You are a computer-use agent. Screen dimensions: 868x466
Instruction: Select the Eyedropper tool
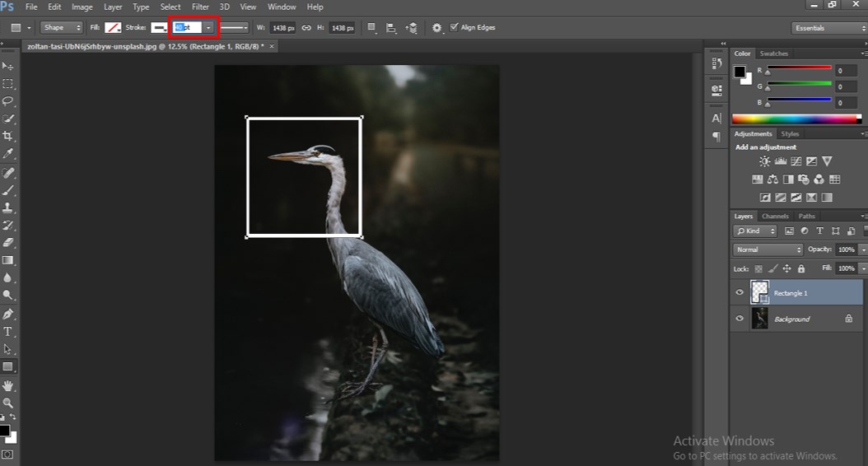pyautogui.click(x=7, y=154)
